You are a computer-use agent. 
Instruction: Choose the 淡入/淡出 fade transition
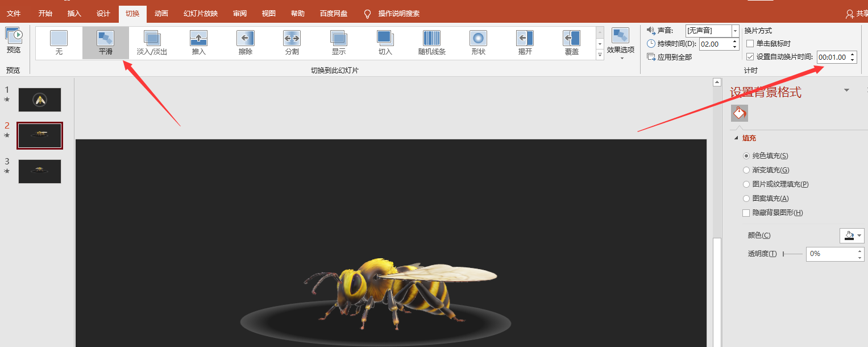point(152,43)
